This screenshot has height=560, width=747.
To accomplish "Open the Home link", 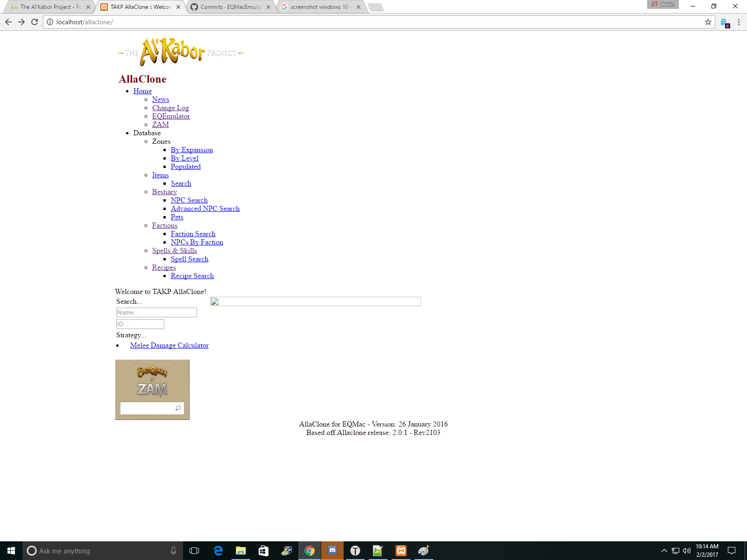I will tap(142, 91).
